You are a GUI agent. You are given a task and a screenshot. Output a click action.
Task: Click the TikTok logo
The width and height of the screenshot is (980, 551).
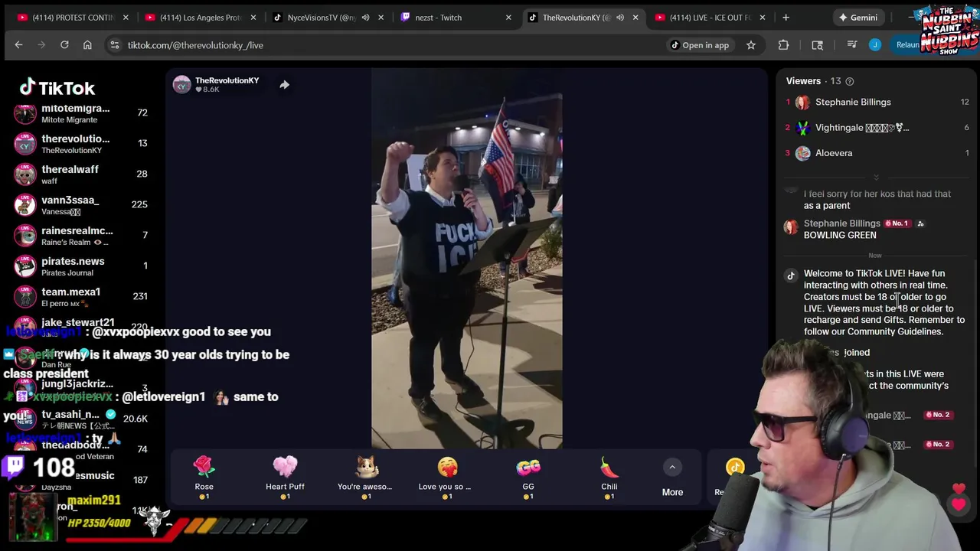click(57, 87)
